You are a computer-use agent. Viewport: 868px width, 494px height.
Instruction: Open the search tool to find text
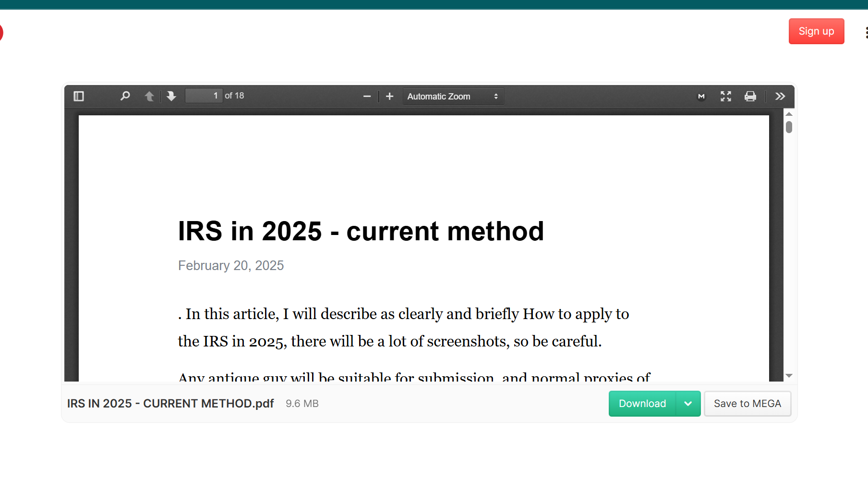click(x=125, y=96)
